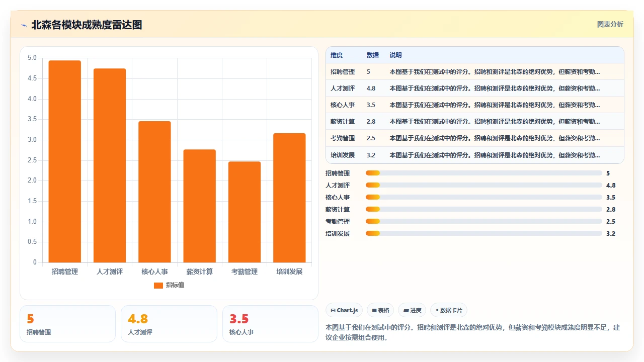Select the 培训发展 table row

pos(475,155)
